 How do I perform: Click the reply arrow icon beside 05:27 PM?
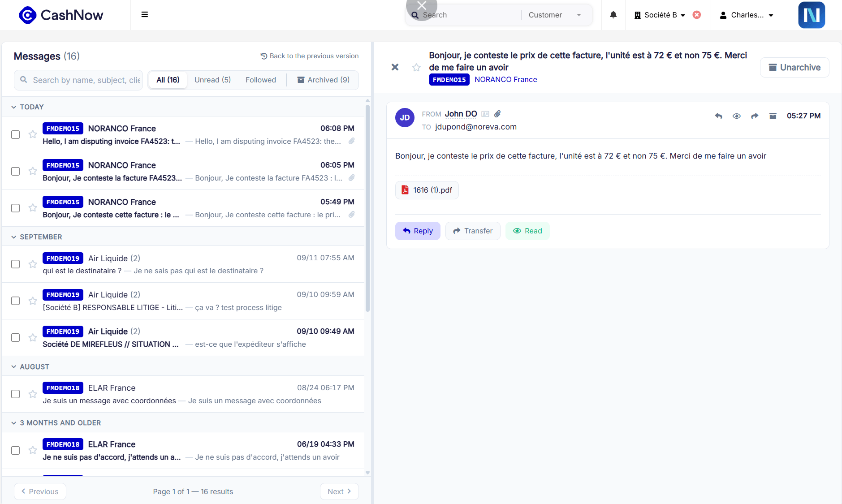coord(718,116)
